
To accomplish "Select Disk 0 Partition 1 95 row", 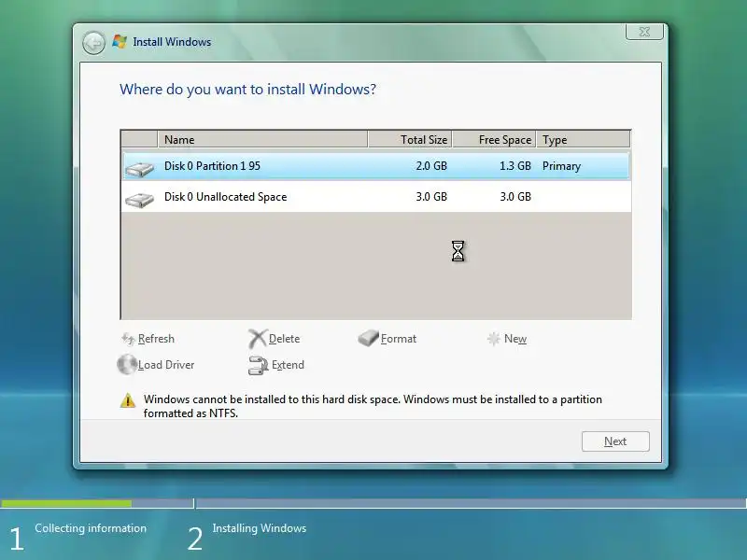I will tap(376, 166).
